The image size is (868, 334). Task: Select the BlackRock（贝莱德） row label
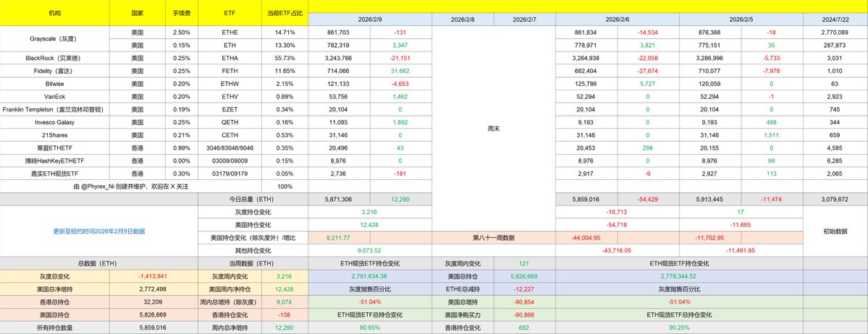[54, 57]
